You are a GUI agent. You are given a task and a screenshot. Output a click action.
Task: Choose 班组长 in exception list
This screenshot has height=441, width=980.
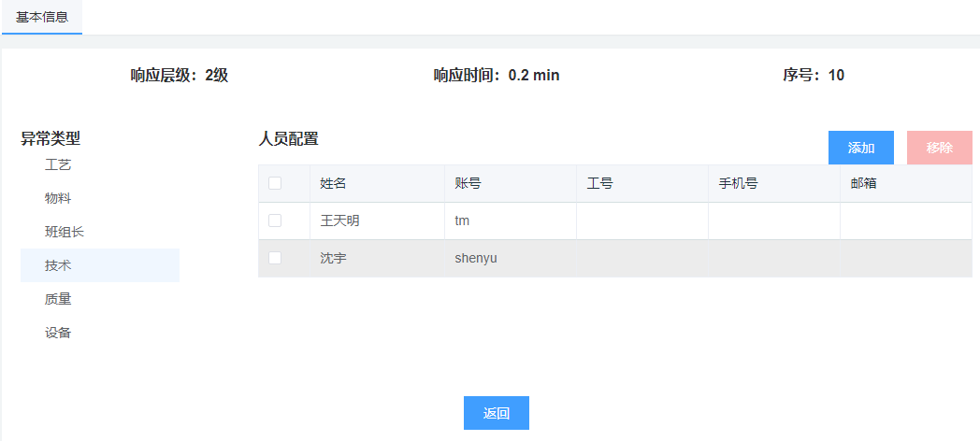coord(65,232)
